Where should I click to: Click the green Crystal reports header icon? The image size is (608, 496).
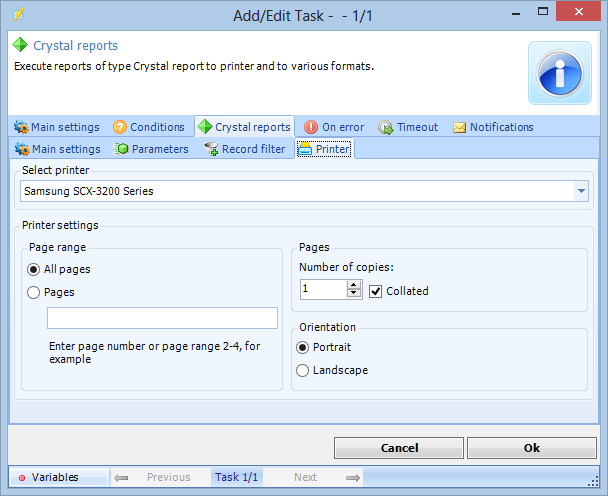[20, 46]
